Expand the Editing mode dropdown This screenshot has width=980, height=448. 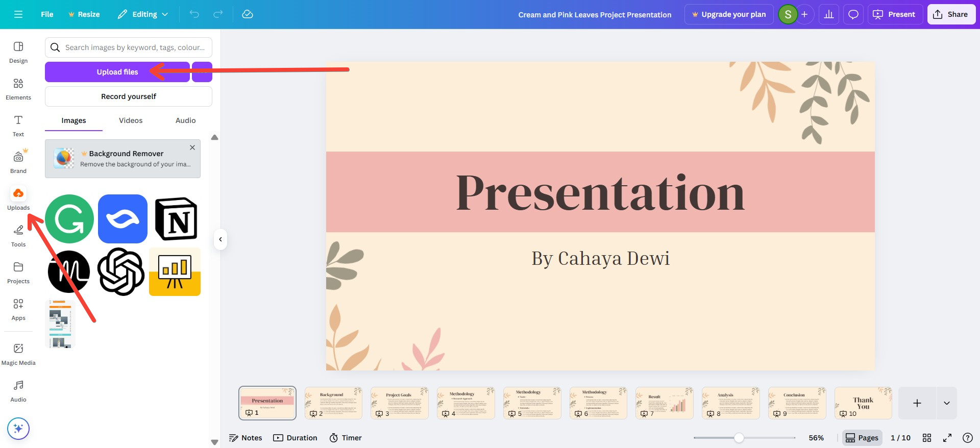coord(143,14)
